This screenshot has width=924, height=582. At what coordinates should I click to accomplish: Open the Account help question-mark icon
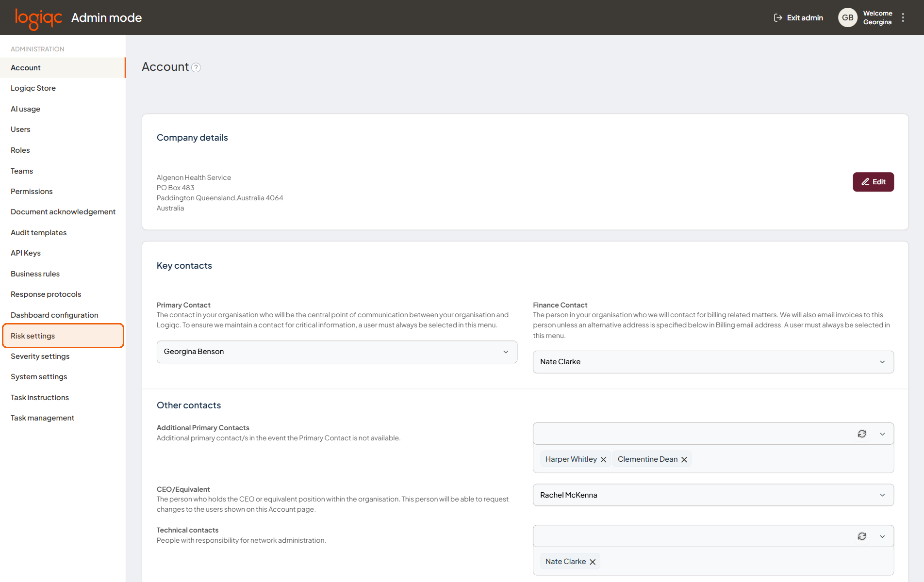(x=196, y=68)
